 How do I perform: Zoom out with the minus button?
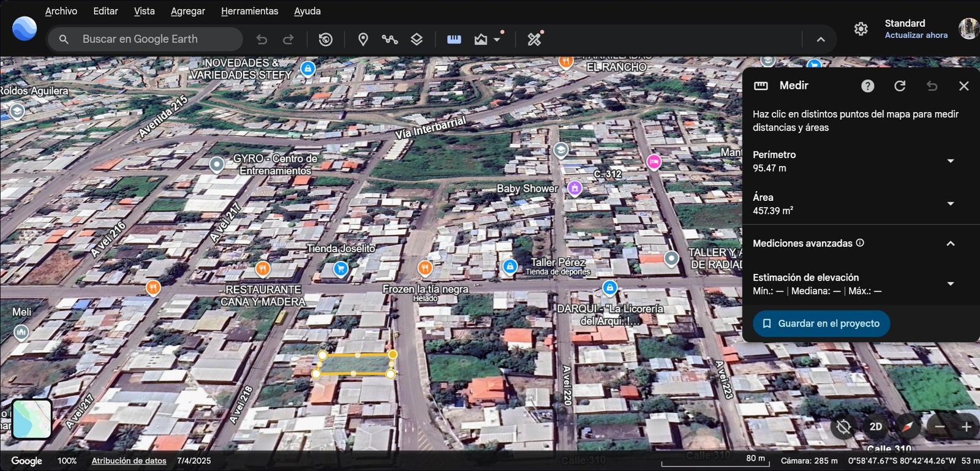click(x=940, y=427)
